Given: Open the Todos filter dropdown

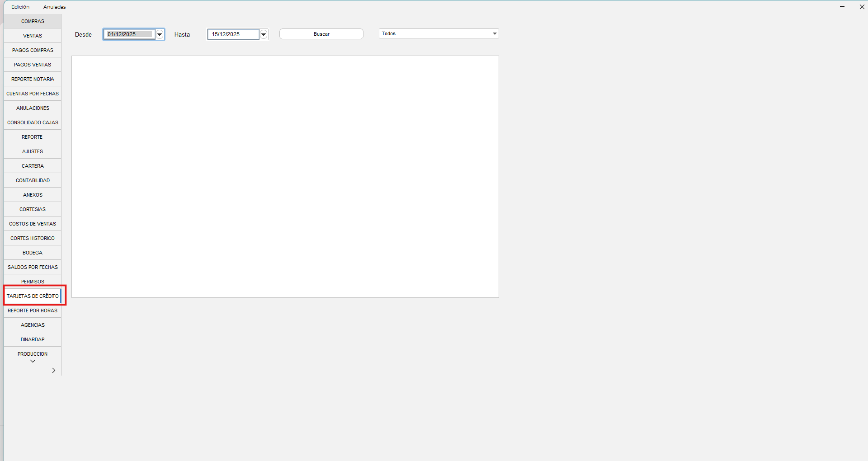Looking at the screenshot, I should (x=494, y=33).
